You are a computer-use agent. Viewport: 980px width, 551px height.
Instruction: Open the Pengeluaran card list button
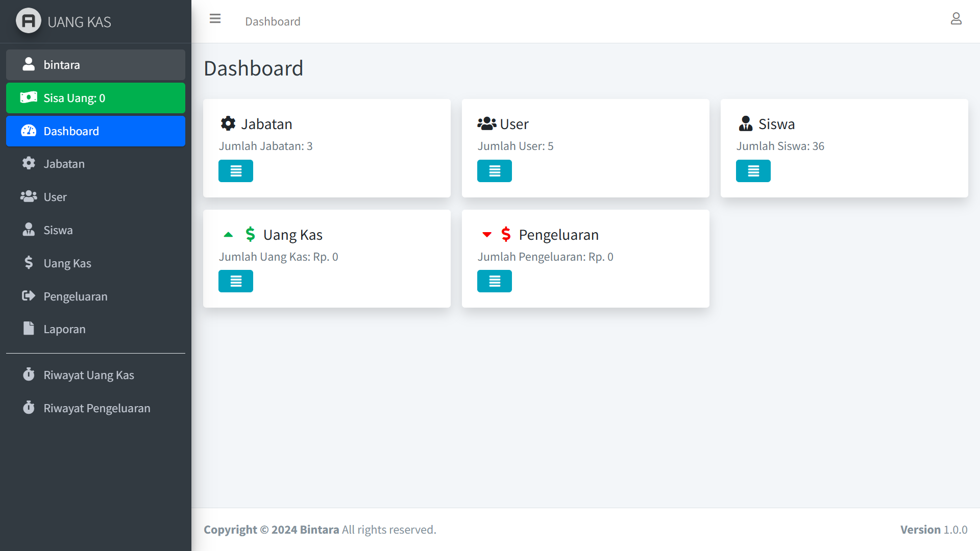pyautogui.click(x=494, y=281)
